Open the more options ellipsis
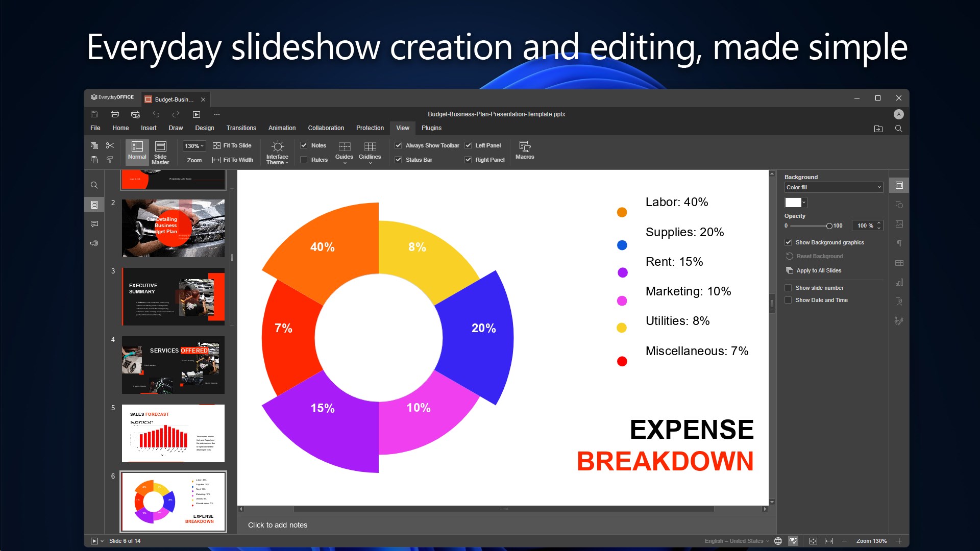Viewport: 980px width, 551px height. click(217, 114)
